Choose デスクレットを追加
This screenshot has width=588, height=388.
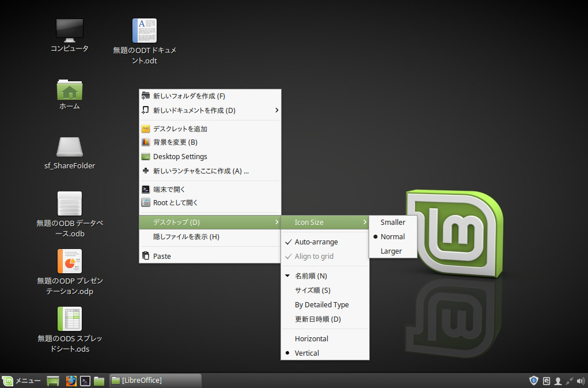(x=210, y=129)
